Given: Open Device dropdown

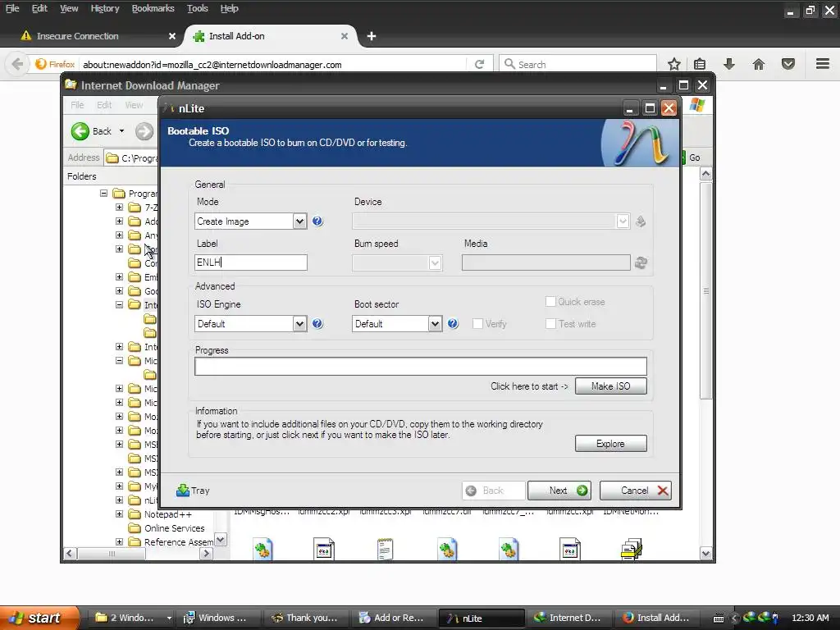Looking at the screenshot, I should pyautogui.click(x=623, y=221).
